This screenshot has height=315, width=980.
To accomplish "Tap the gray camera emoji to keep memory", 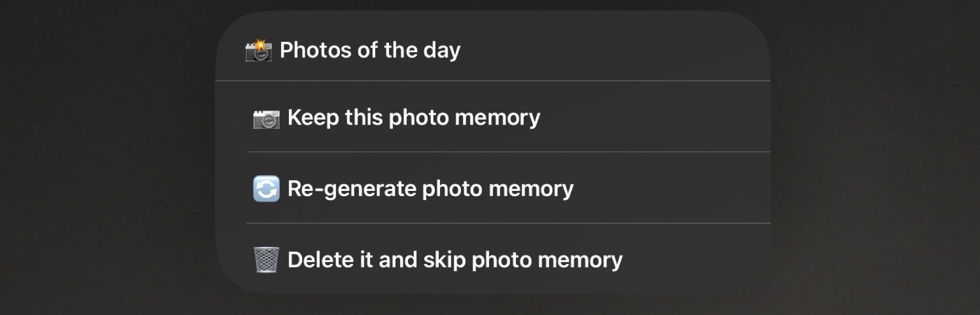I will (266, 118).
